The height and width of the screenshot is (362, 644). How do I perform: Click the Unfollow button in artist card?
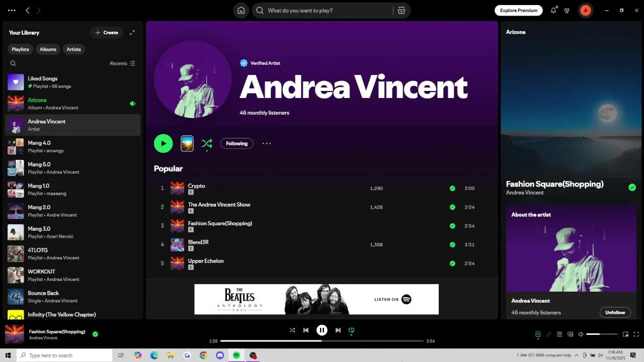point(615,312)
